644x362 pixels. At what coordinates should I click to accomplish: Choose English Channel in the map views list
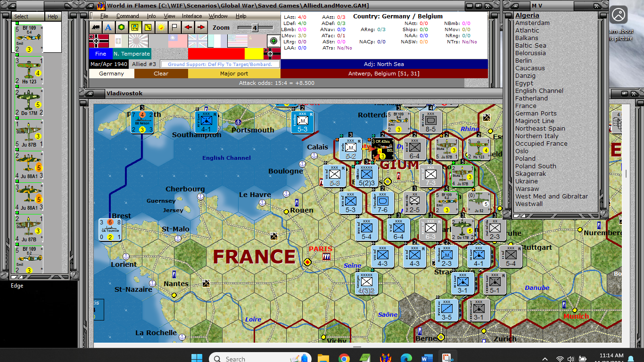pos(539,91)
